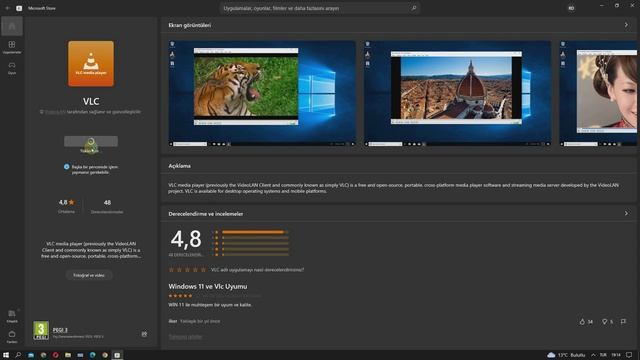Go back using the back arrow
Viewport: 640px width, 360px height.
(x=7, y=8)
